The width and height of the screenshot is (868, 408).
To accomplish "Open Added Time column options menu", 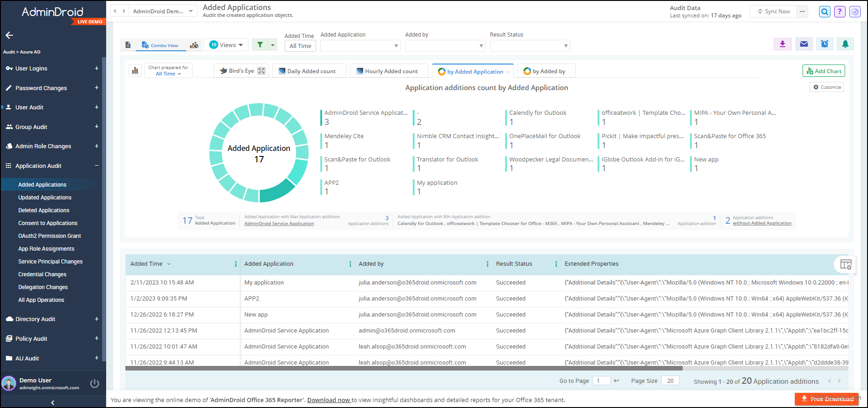I will click(236, 264).
